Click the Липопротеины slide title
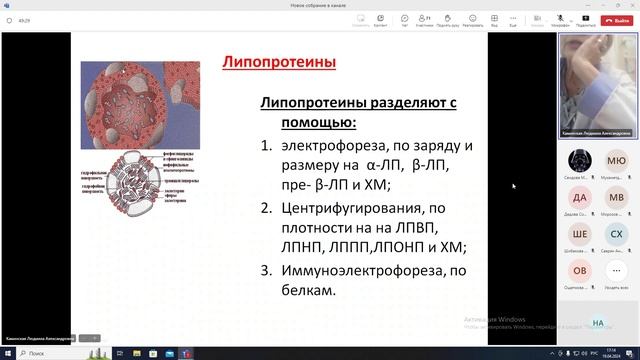This screenshot has height=360, width=640. pos(279,62)
